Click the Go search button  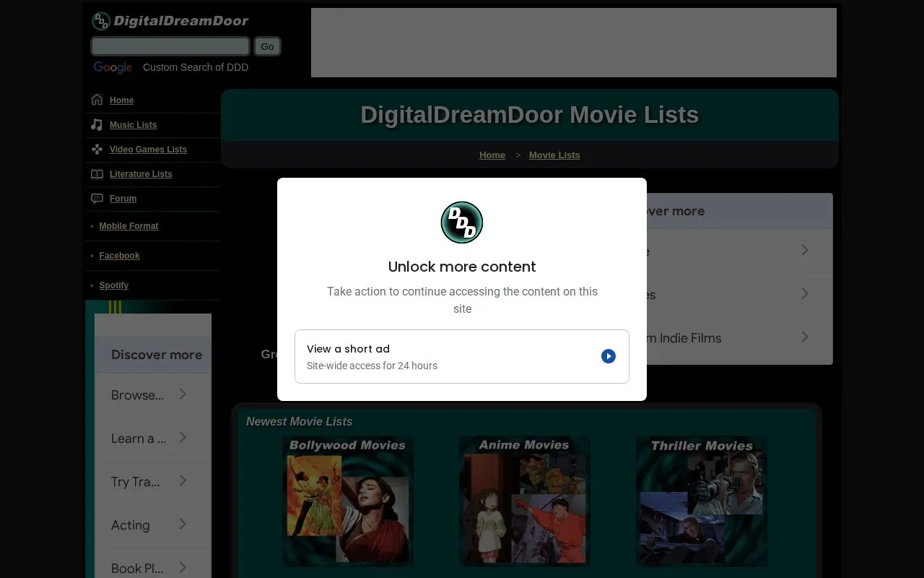(267, 46)
